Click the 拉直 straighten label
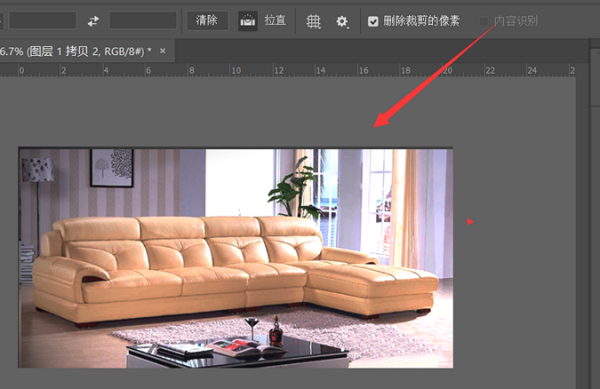Viewport: 600px width, 389px height. click(x=275, y=20)
